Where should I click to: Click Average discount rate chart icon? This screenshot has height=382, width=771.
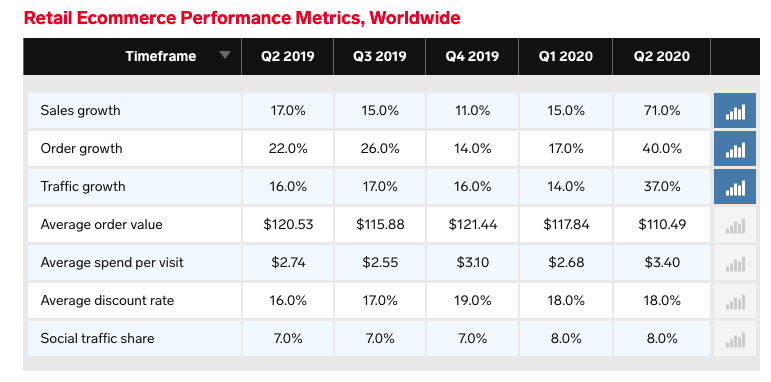click(x=735, y=300)
